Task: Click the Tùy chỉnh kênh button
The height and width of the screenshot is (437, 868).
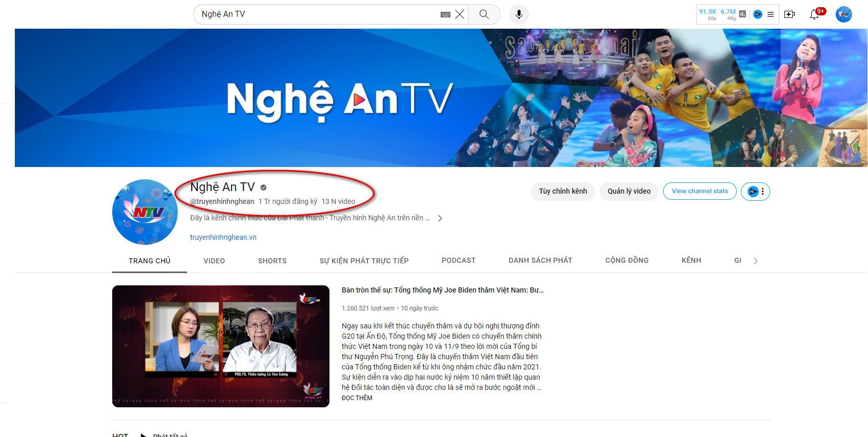Action: tap(563, 192)
